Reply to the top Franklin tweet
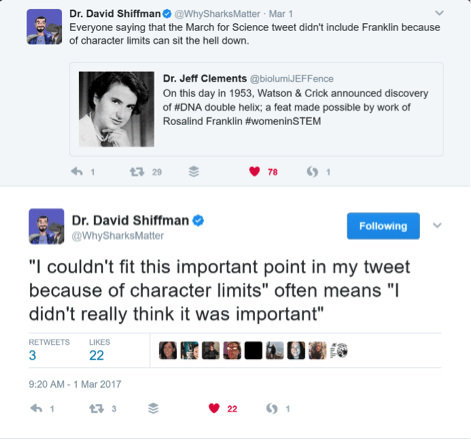This screenshot has width=471, height=440. pos(77,172)
